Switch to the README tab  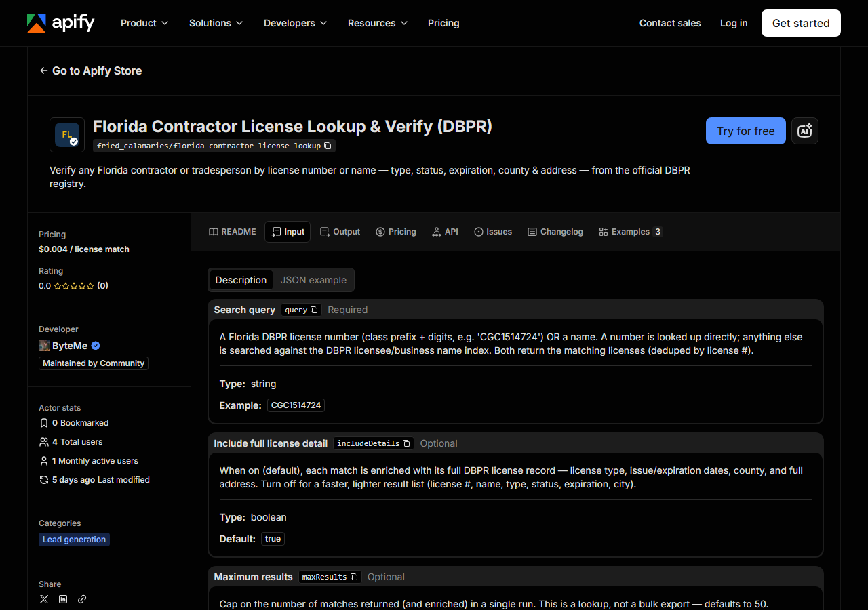tap(233, 232)
